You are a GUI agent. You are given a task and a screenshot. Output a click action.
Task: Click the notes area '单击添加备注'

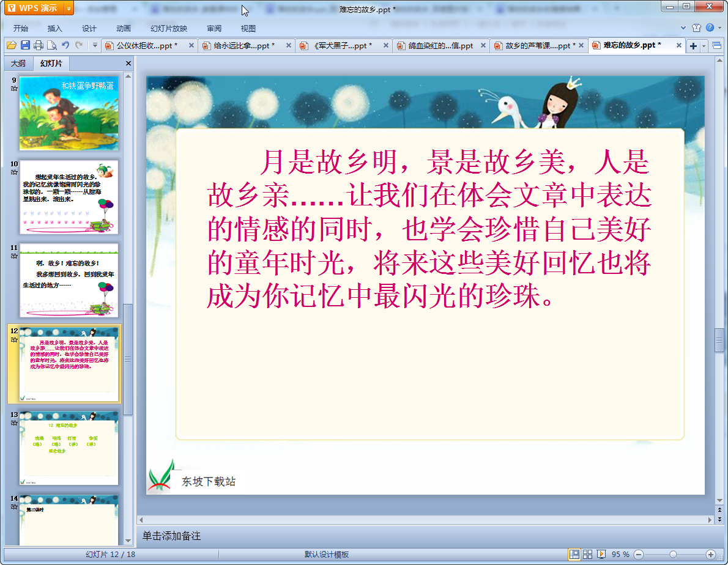(172, 536)
